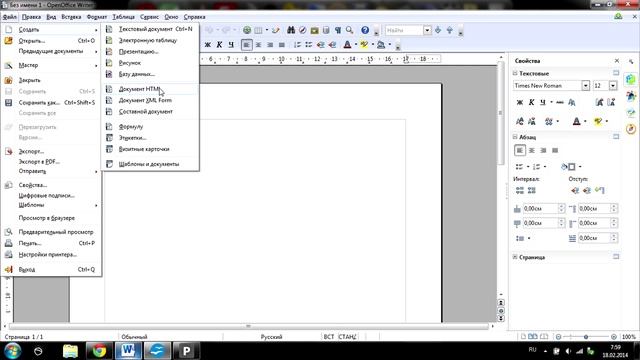The image size is (640, 360).
Task: Click the Insert Table icon in toolbar
Action: tap(258, 30)
